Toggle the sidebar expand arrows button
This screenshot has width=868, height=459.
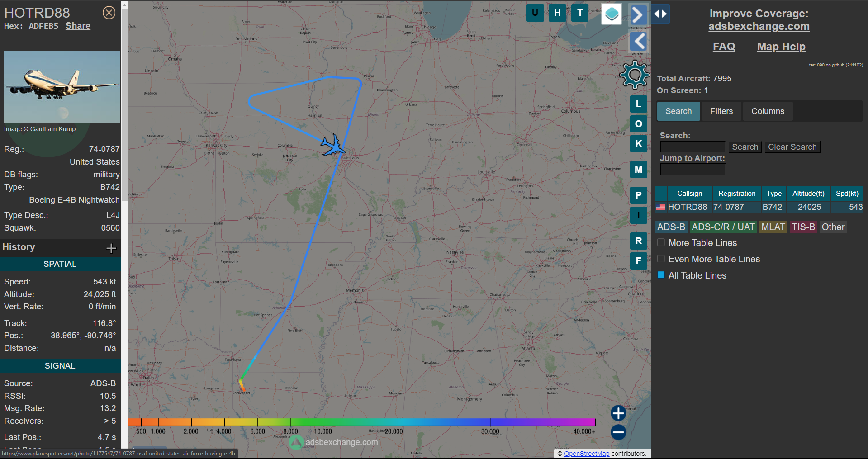(661, 14)
